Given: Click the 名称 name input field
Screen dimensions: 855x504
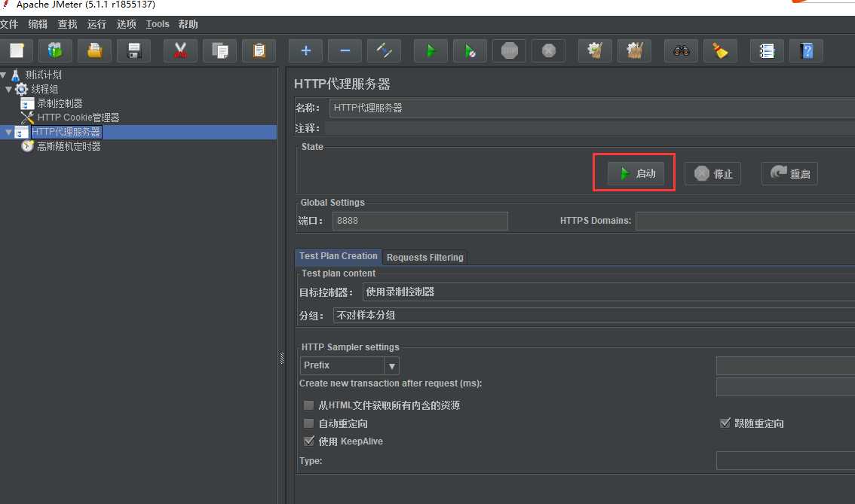Looking at the screenshot, I should tap(592, 108).
